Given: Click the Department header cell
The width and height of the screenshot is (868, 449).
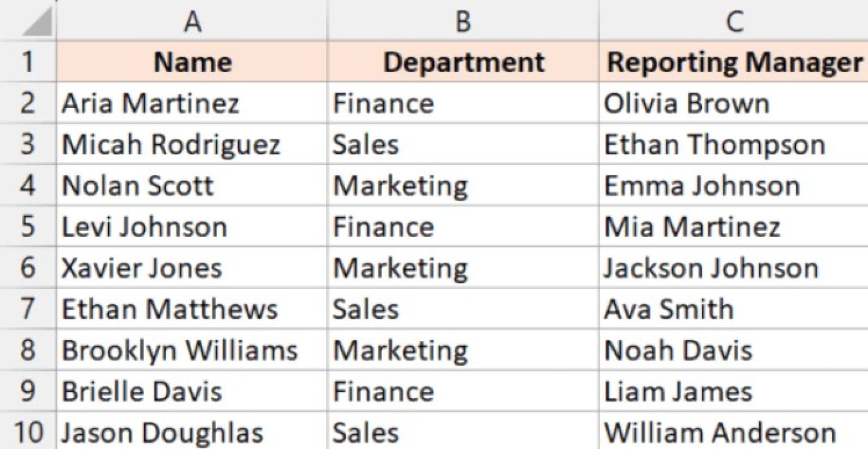Looking at the screenshot, I should pos(462,62).
